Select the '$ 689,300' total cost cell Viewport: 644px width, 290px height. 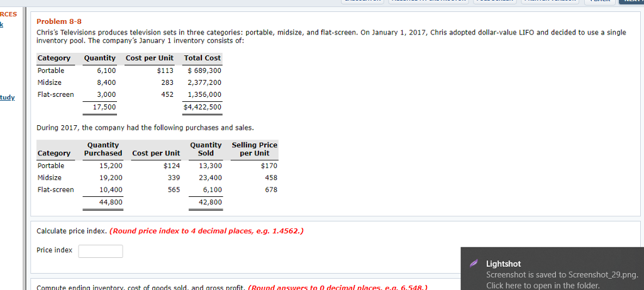coord(204,70)
